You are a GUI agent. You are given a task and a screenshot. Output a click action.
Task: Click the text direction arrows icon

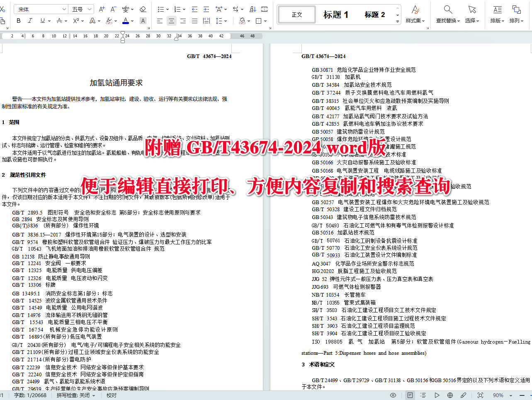pyautogui.click(x=236, y=9)
